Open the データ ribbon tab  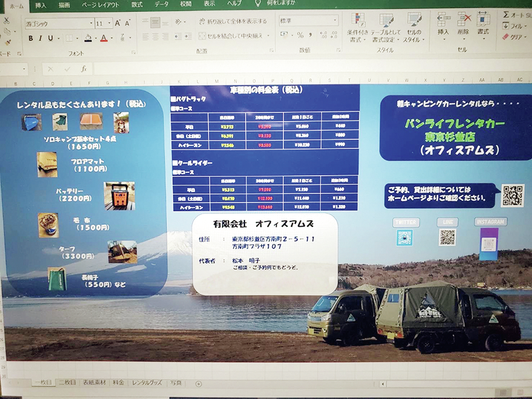click(162, 4)
